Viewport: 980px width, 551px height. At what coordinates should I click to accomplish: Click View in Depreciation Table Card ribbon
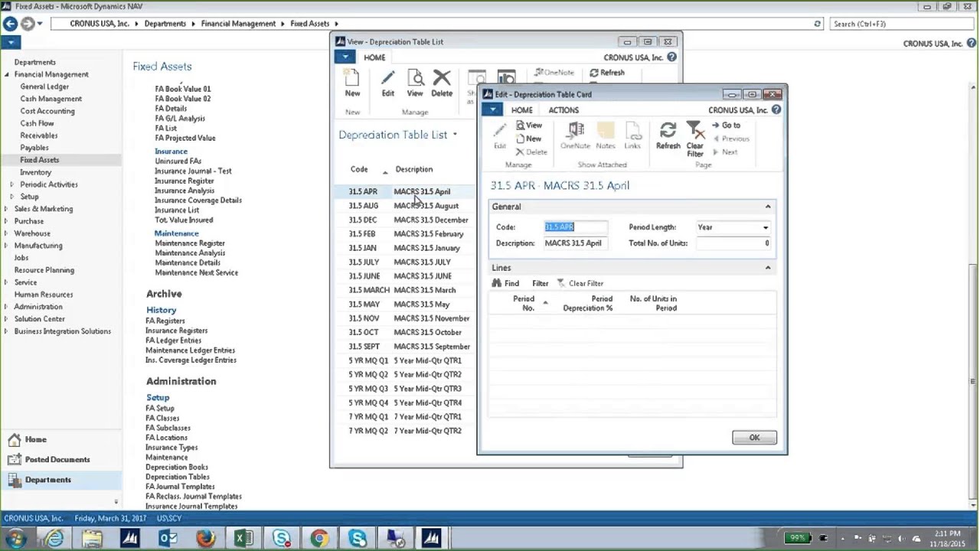528,126
